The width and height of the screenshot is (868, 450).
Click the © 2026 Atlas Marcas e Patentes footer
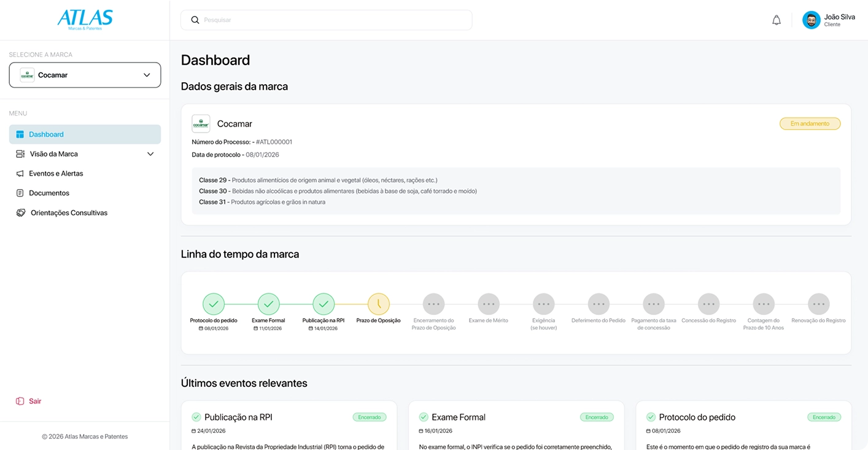point(85,436)
